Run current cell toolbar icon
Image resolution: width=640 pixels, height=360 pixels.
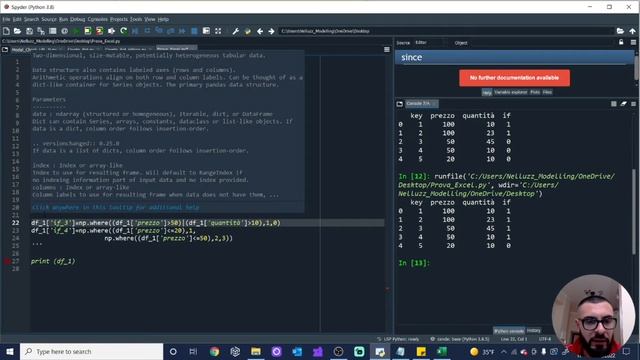(88, 31)
